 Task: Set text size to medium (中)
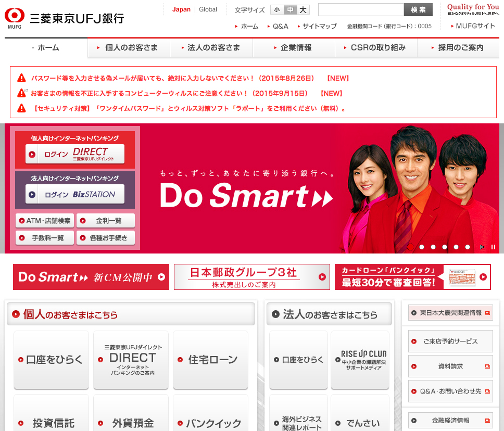point(290,10)
